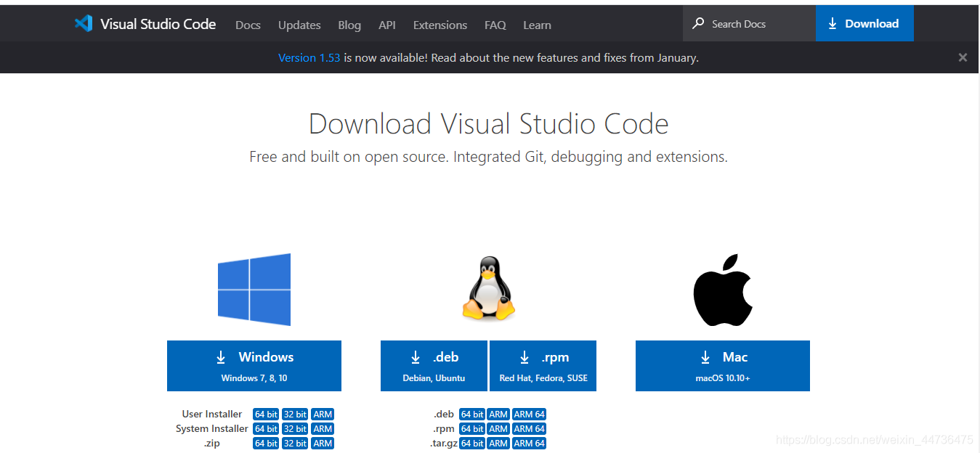Click the Search Docs input field

pos(749,23)
